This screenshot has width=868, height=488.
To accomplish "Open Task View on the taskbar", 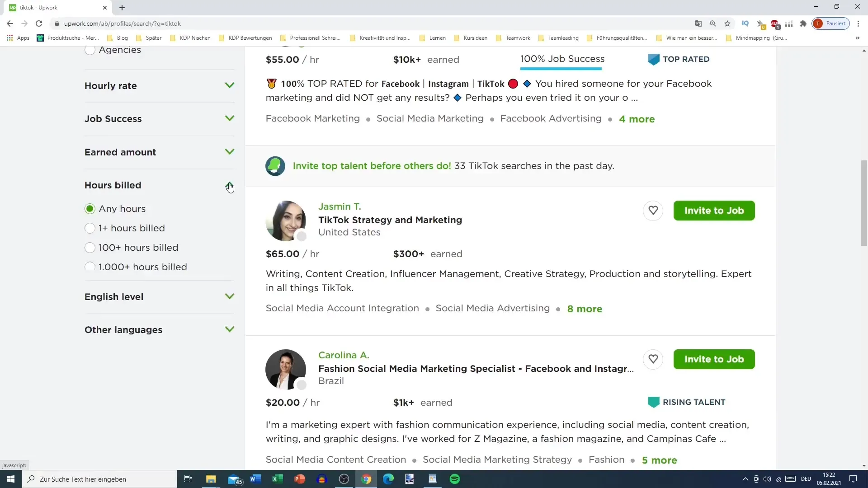I will pos(188,479).
